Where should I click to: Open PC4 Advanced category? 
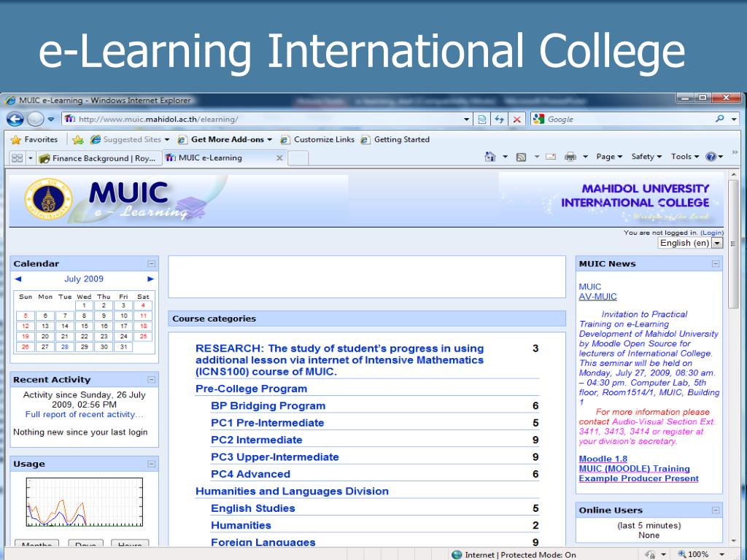251,474
